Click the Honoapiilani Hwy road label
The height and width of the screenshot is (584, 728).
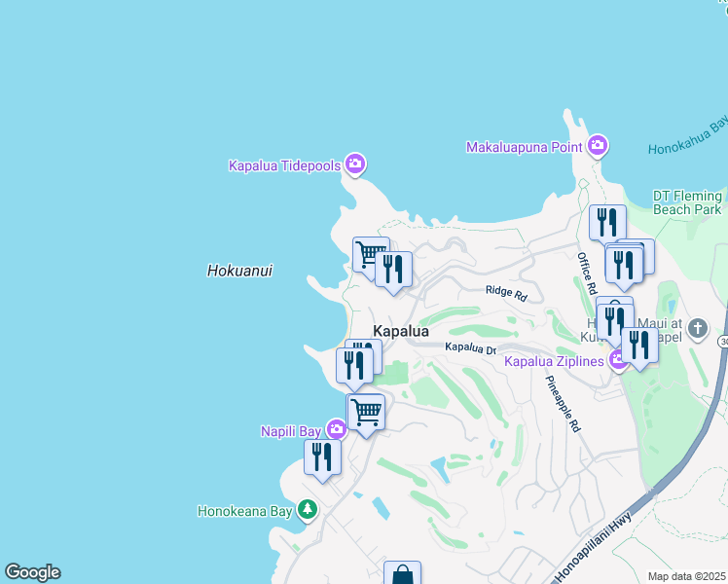[594, 547]
